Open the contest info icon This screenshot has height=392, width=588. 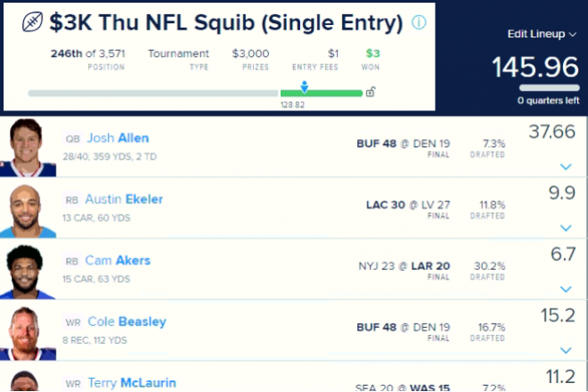click(x=419, y=22)
